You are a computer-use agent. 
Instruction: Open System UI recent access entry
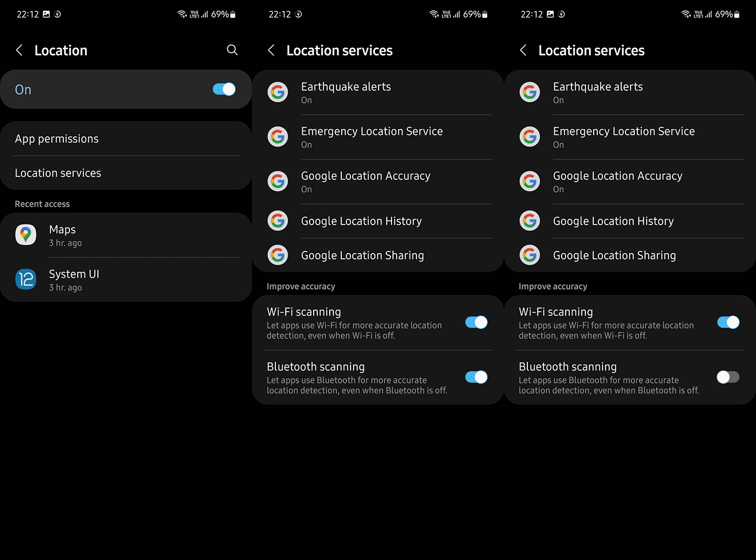pyautogui.click(x=126, y=280)
